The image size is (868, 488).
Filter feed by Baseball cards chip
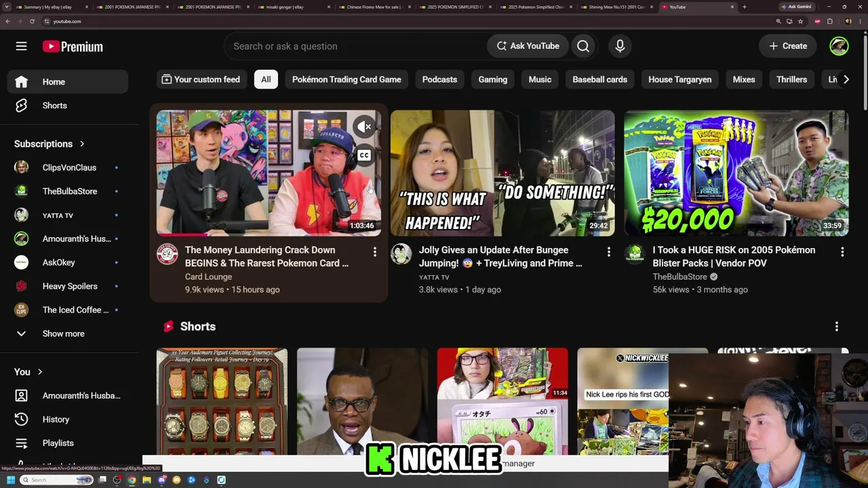tap(599, 79)
